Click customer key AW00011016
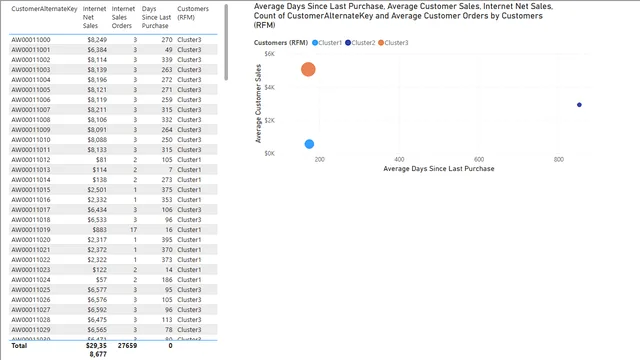Viewport: 640px width, 360px height. point(31,200)
